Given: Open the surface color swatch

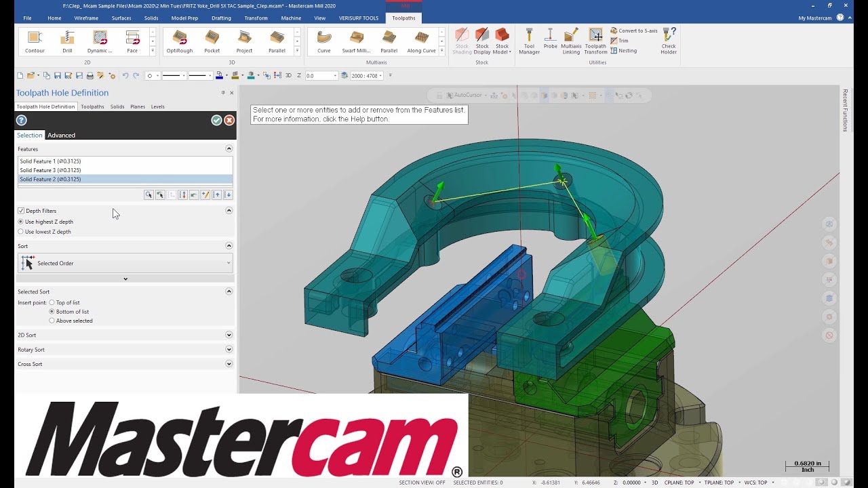Looking at the screenshot, I should 235,76.
